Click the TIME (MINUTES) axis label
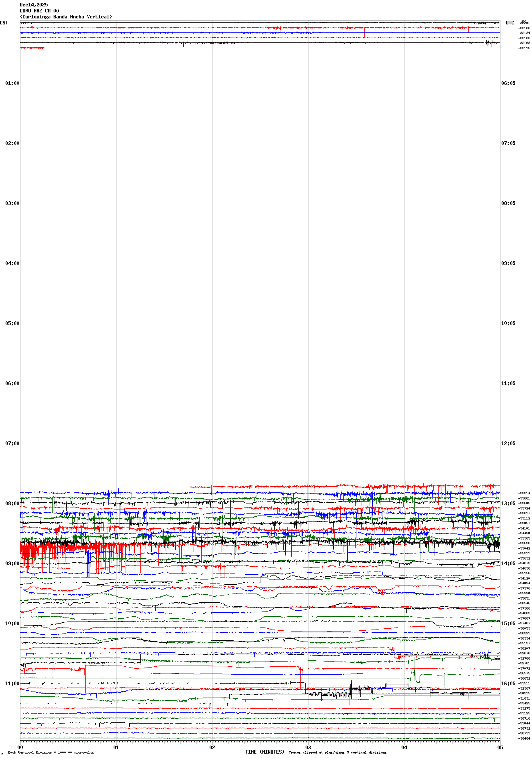 click(265, 752)
